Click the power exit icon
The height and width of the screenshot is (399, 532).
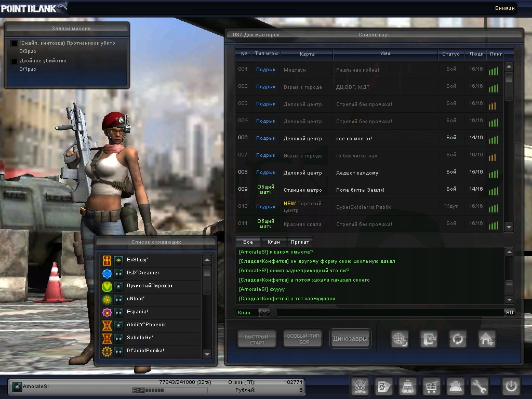tap(511, 387)
